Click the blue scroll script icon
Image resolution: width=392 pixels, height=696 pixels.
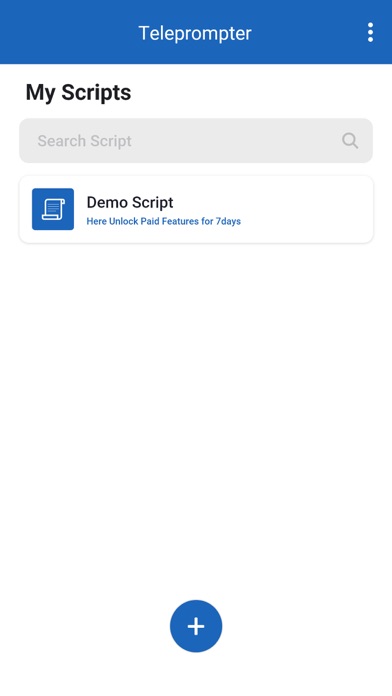[x=53, y=209]
